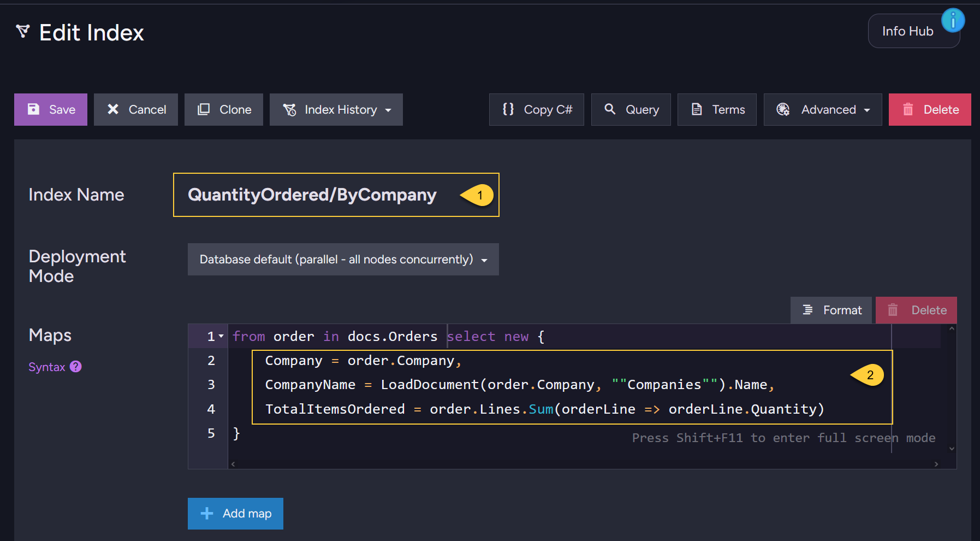
Task: Click line number 3 in gutter
Action: (211, 385)
